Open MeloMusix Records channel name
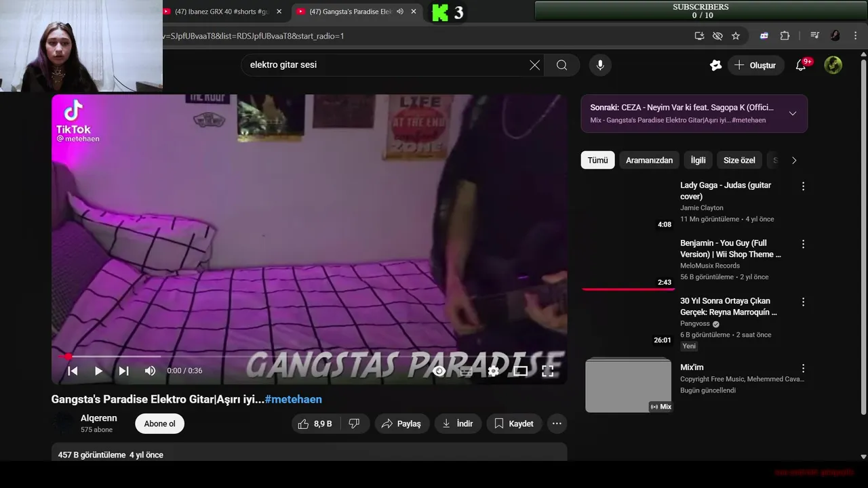The height and width of the screenshot is (488, 868). 709,266
